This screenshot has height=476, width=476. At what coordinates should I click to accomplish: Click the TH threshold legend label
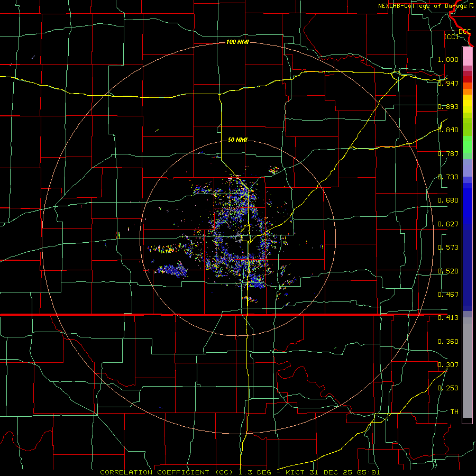click(x=454, y=412)
